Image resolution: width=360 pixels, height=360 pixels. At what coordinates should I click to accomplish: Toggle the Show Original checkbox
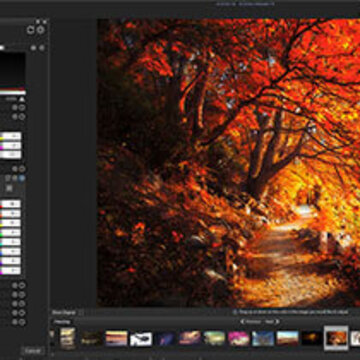click(81, 313)
